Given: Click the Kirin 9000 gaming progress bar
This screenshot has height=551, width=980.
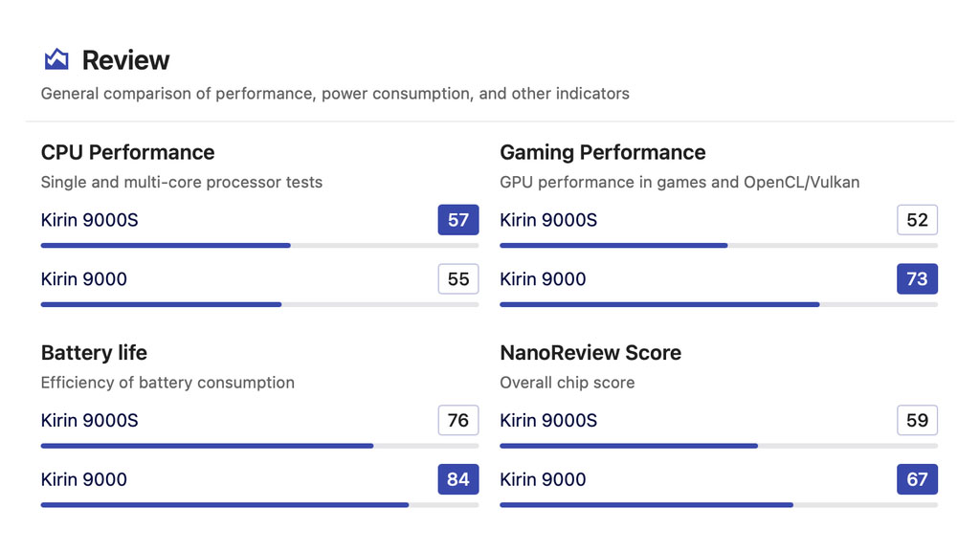Looking at the screenshot, I should point(718,305).
